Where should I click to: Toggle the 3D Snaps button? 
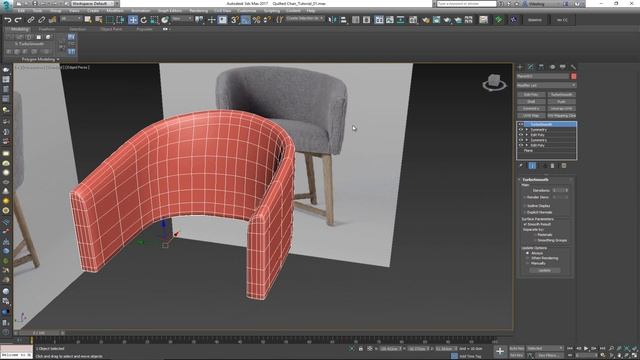pyautogui.click(x=235, y=20)
